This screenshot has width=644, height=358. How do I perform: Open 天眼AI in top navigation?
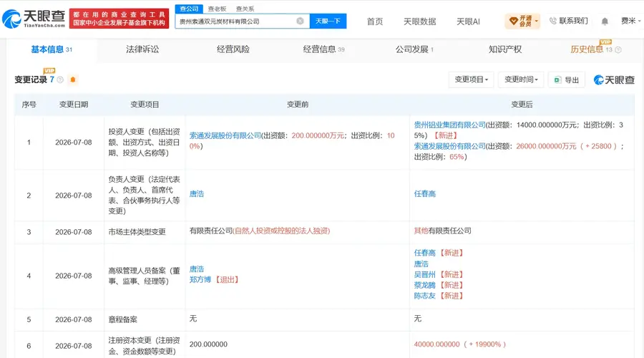(x=468, y=21)
